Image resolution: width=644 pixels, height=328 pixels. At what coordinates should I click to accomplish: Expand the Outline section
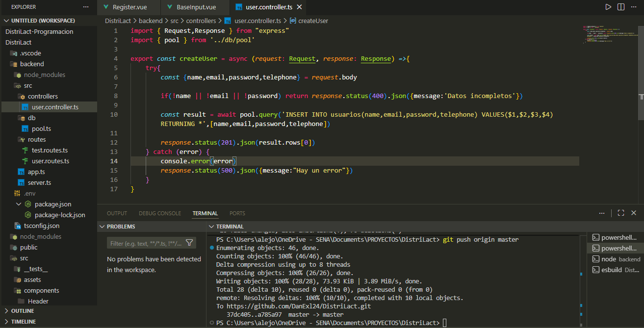pos(23,311)
